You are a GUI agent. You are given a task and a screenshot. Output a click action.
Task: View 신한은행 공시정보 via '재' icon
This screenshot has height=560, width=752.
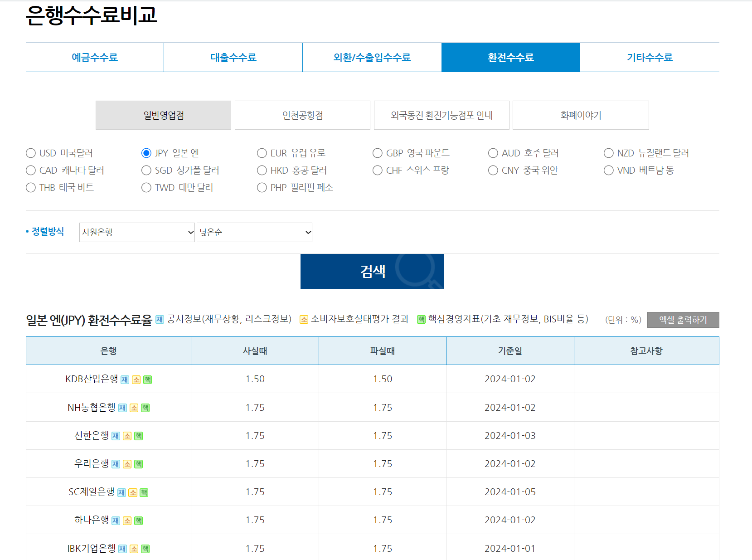(116, 436)
